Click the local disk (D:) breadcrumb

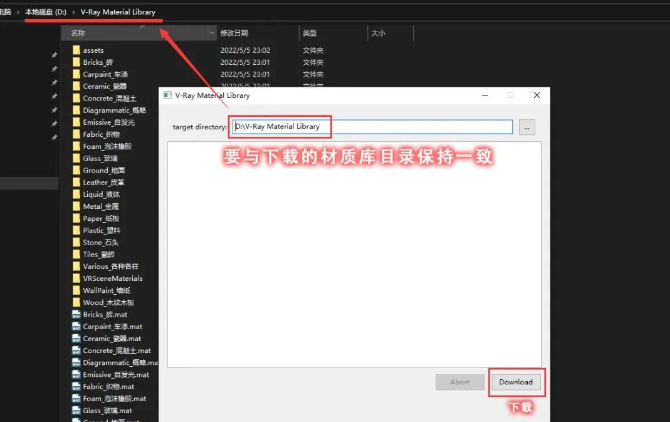pyautogui.click(x=45, y=12)
